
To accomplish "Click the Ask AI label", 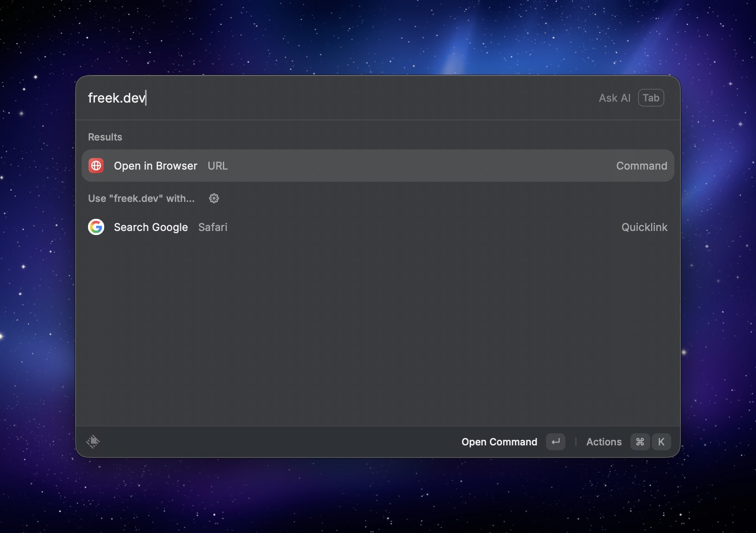I will tap(614, 98).
